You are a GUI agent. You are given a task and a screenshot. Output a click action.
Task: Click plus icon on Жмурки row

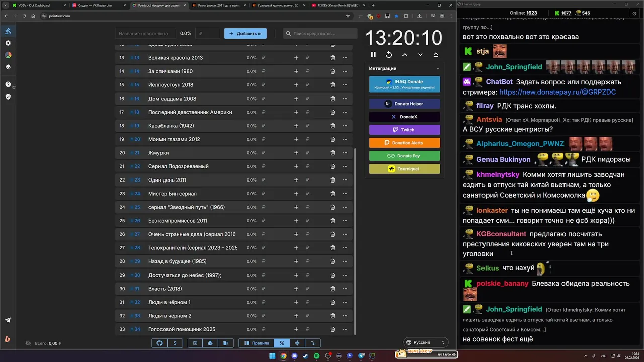296,153
